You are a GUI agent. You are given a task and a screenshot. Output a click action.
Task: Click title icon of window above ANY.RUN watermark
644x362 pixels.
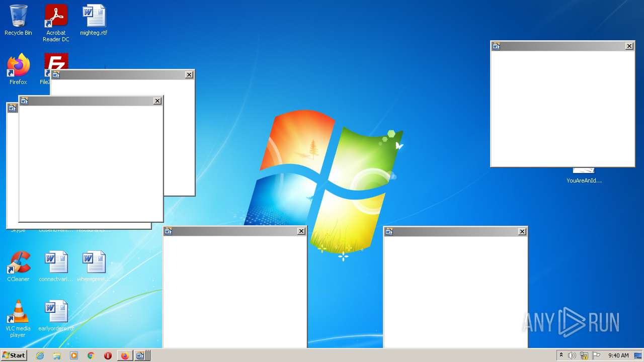coord(389,231)
